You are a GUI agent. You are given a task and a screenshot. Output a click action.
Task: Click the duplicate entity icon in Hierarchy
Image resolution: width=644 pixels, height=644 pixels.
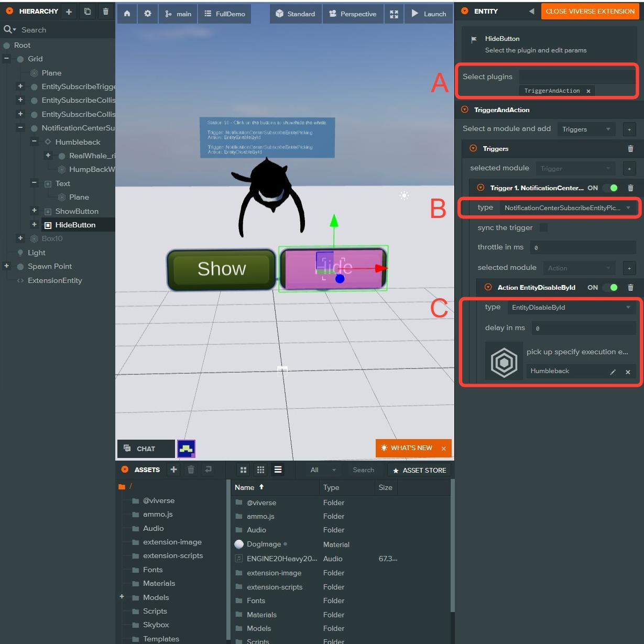pos(88,11)
